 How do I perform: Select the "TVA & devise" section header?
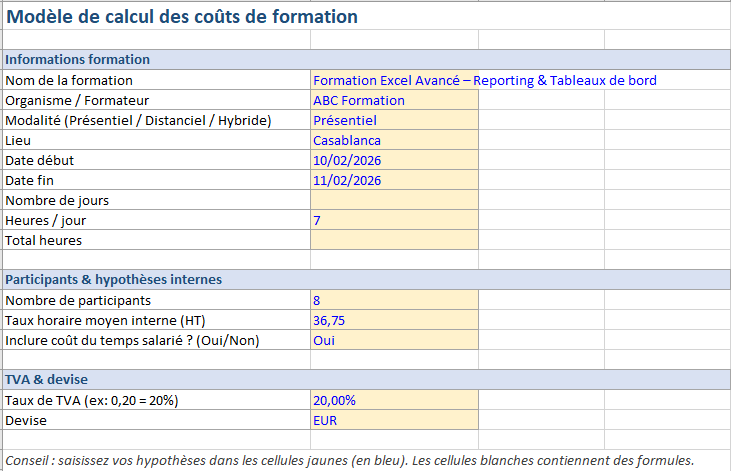pos(46,380)
